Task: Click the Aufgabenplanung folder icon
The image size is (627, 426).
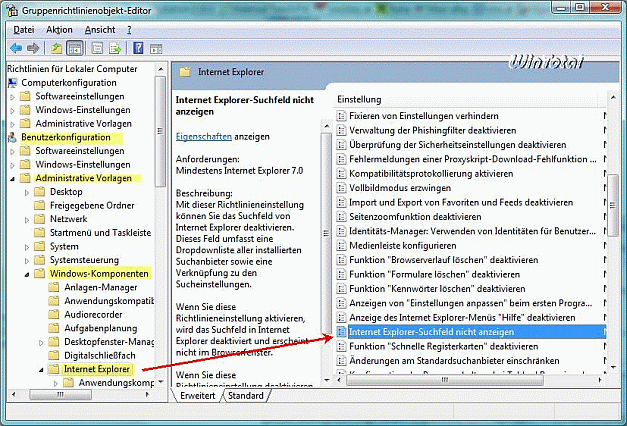Action: [x=54, y=328]
